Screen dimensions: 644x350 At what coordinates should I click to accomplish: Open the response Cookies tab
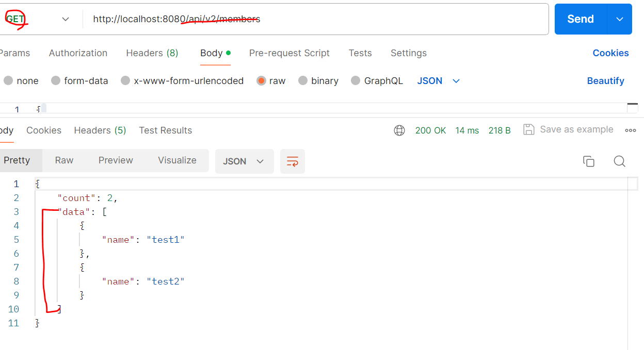click(44, 130)
